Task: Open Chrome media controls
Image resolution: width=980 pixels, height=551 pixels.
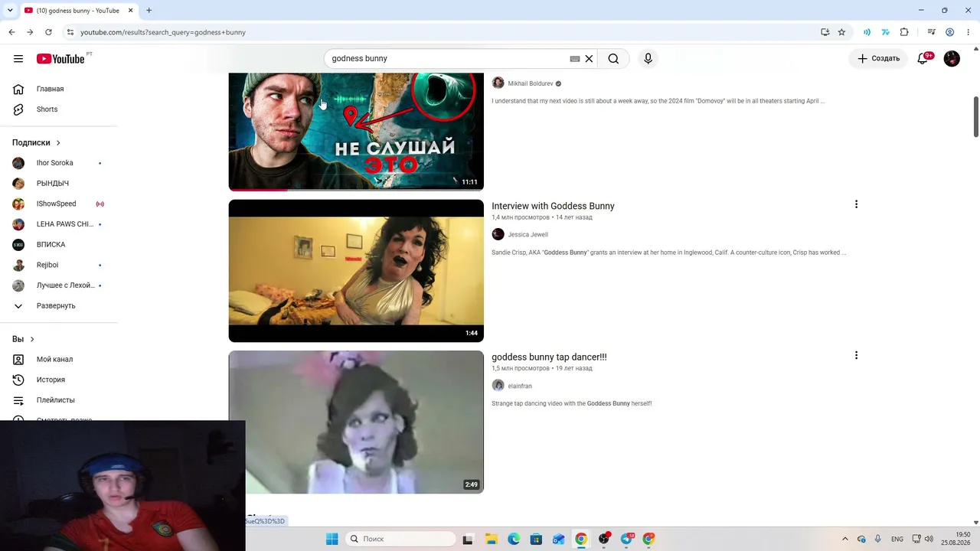Action: pos(931,32)
